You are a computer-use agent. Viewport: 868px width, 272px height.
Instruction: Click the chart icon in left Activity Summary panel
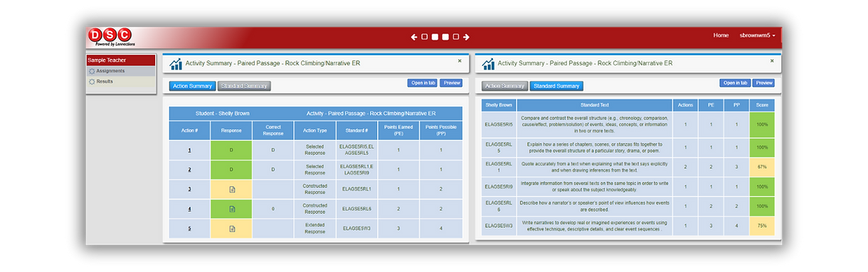pyautogui.click(x=175, y=64)
